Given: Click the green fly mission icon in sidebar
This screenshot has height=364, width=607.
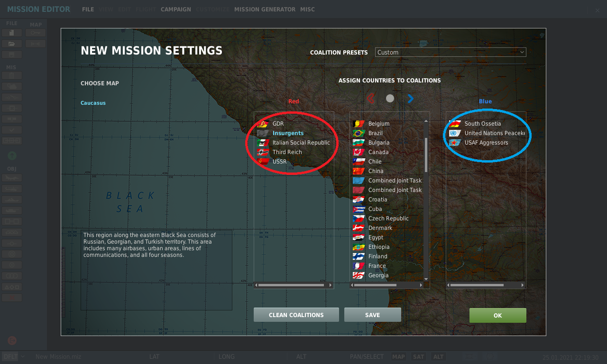Looking at the screenshot, I should tap(12, 155).
